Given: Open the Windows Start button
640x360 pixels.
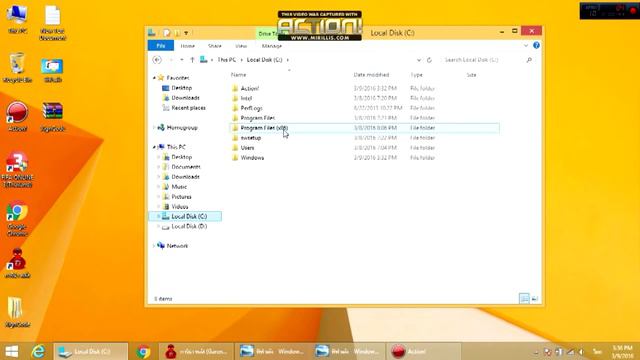Looking at the screenshot, I should [11, 351].
